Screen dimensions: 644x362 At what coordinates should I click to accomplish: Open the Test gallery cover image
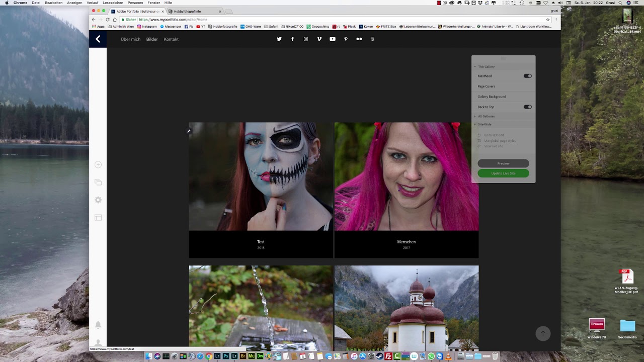click(x=261, y=176)
